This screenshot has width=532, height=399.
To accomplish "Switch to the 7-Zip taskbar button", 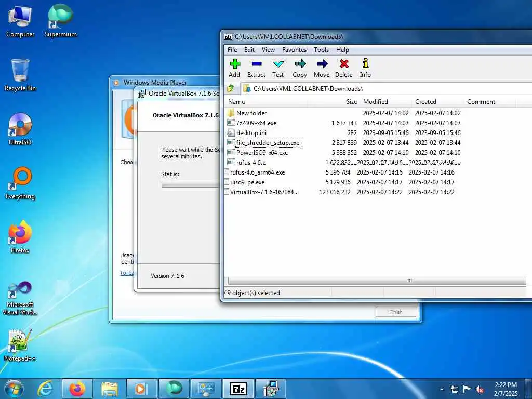I will coord(238,389).
